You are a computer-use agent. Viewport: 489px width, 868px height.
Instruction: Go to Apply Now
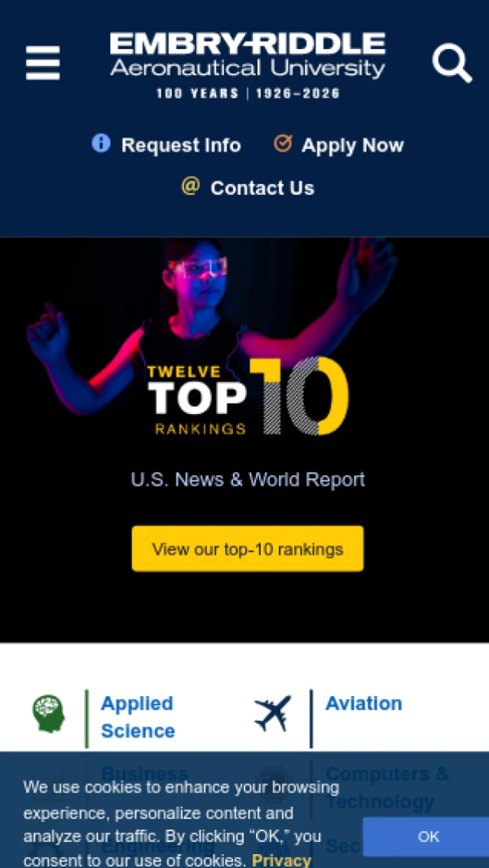(353, 145)
